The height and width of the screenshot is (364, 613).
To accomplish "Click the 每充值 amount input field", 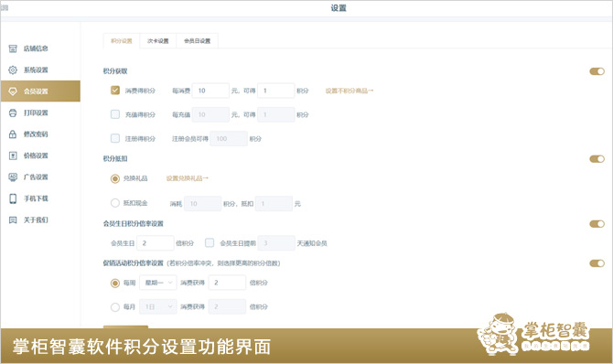I will click(x=210, y=114).
